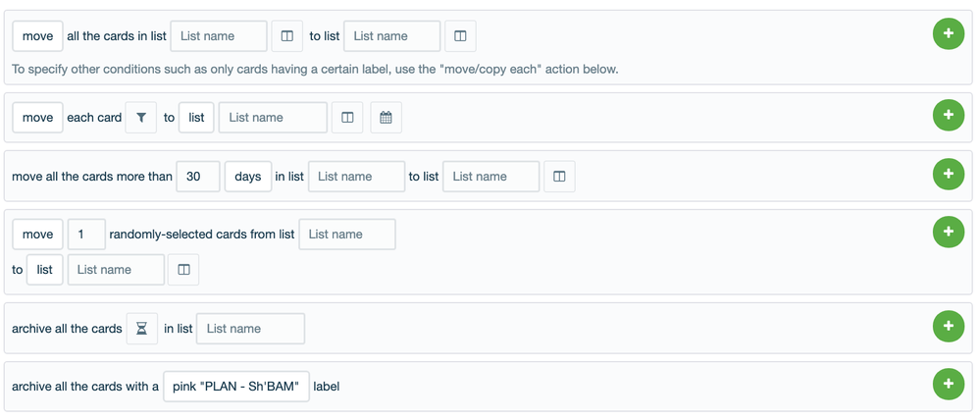Add the randomly-selected cards action with plus
Image resolution: width=980 pixels, height=419 pixels.
[x=948, y=232]
